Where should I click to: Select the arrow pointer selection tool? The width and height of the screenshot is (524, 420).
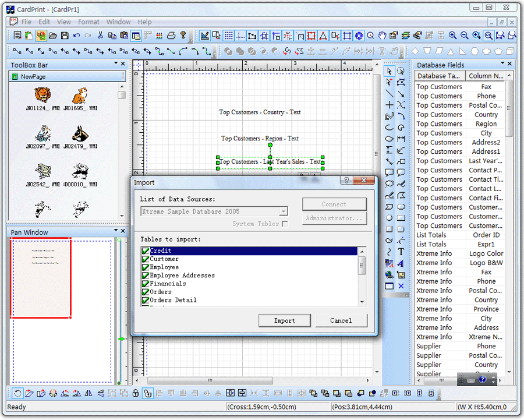(390, 71)
